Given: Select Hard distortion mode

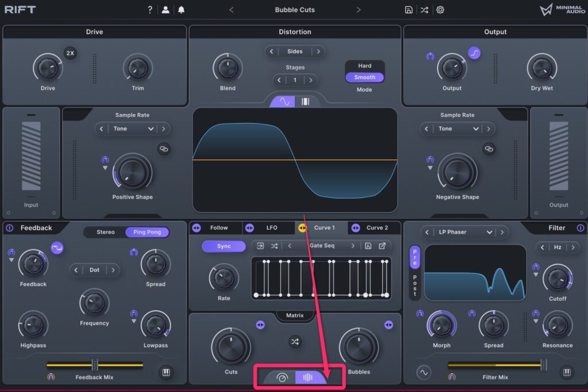Looking at the screenshot, I should click(365, 66).
